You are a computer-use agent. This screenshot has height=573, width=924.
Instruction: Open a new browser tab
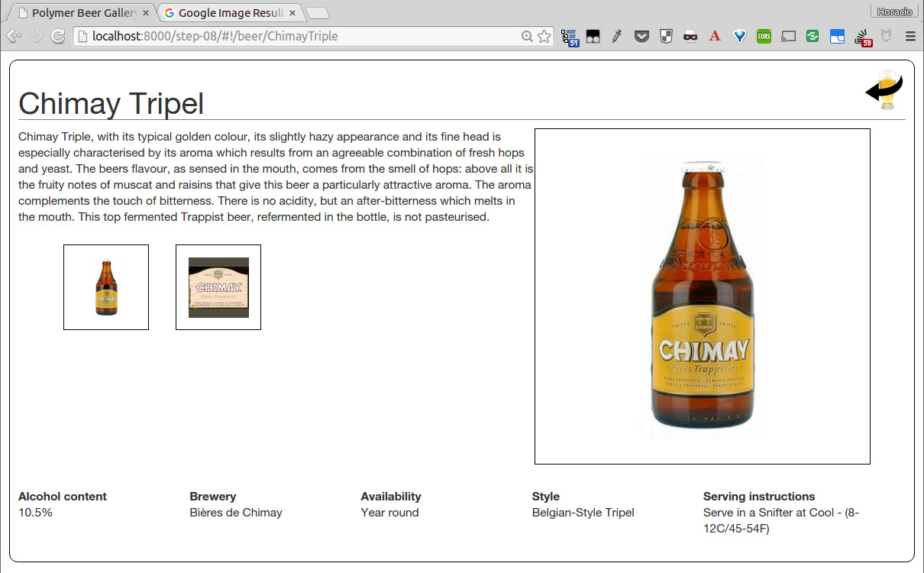tap(318, 13)
